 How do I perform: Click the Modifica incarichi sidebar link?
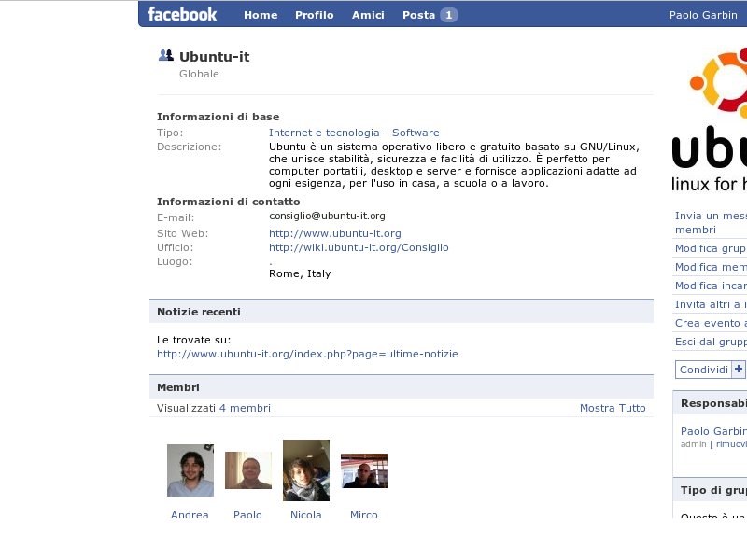711,286
